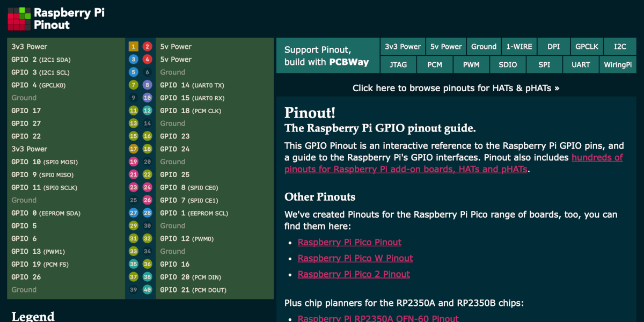Open the I2C interface tab
644x322 pixels.
click(x=620, y=47)
